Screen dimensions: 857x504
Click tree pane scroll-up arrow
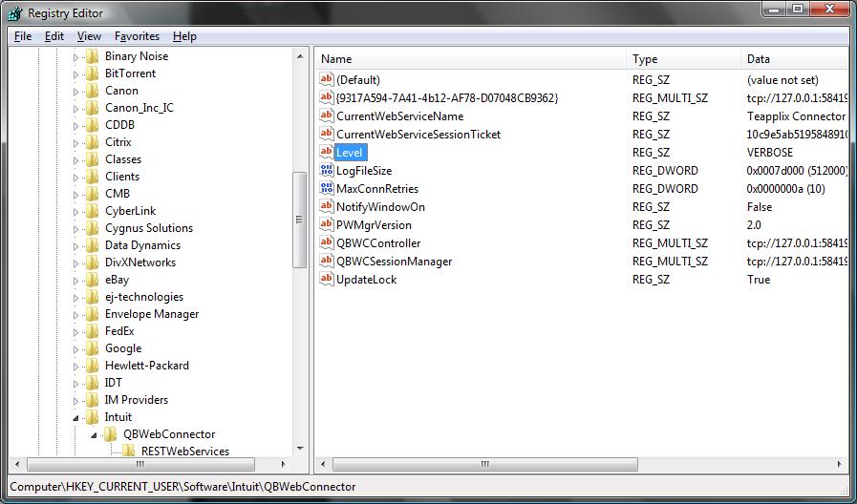tap(300, 56)
